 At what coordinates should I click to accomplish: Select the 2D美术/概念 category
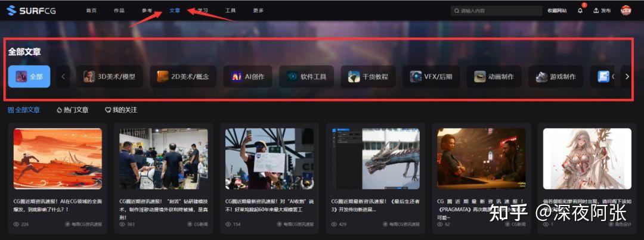tap(183, 76)
